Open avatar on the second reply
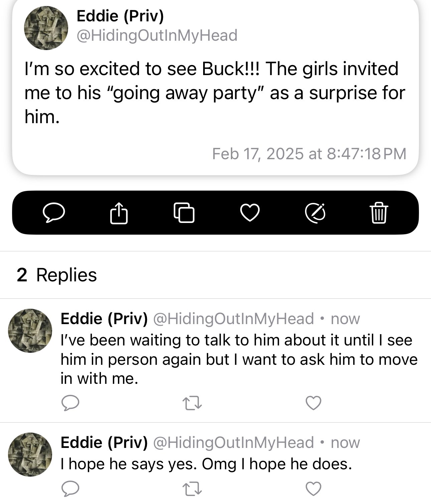 coord(30,455)
